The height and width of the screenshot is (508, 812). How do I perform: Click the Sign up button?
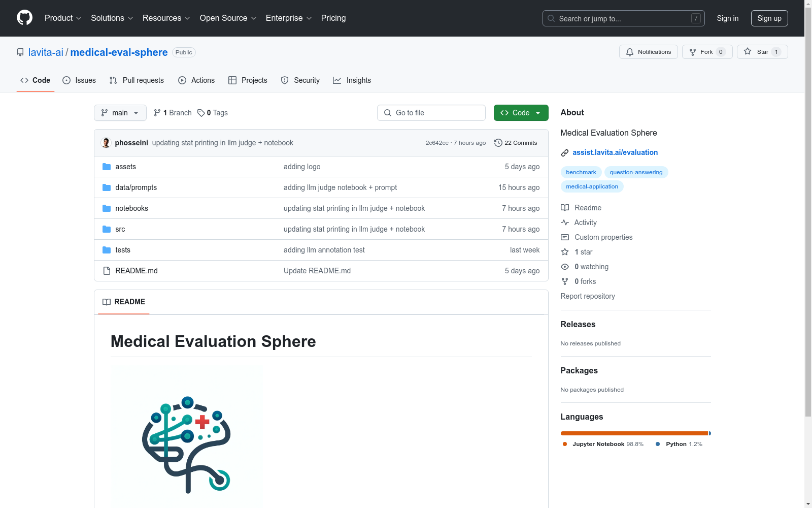point(769,18)
